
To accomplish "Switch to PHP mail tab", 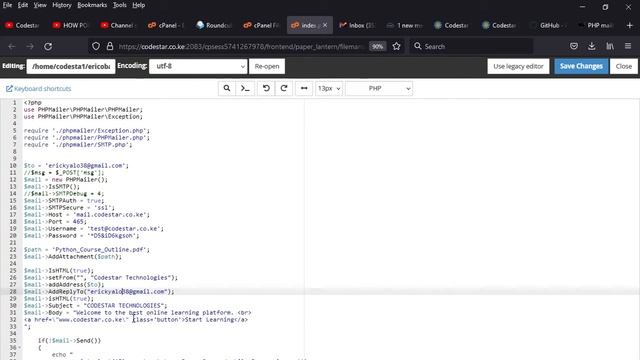I will pyautogui.click(x=596, y=25).
